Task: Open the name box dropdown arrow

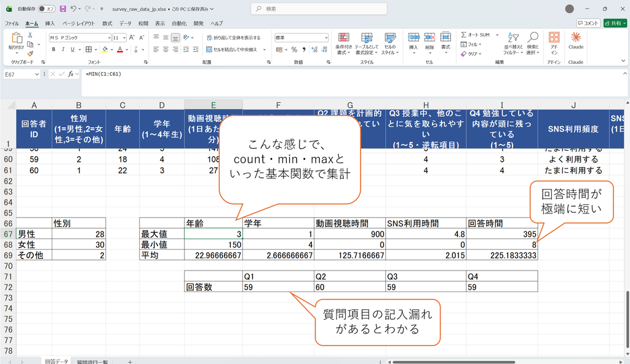Action: (36, 74)
